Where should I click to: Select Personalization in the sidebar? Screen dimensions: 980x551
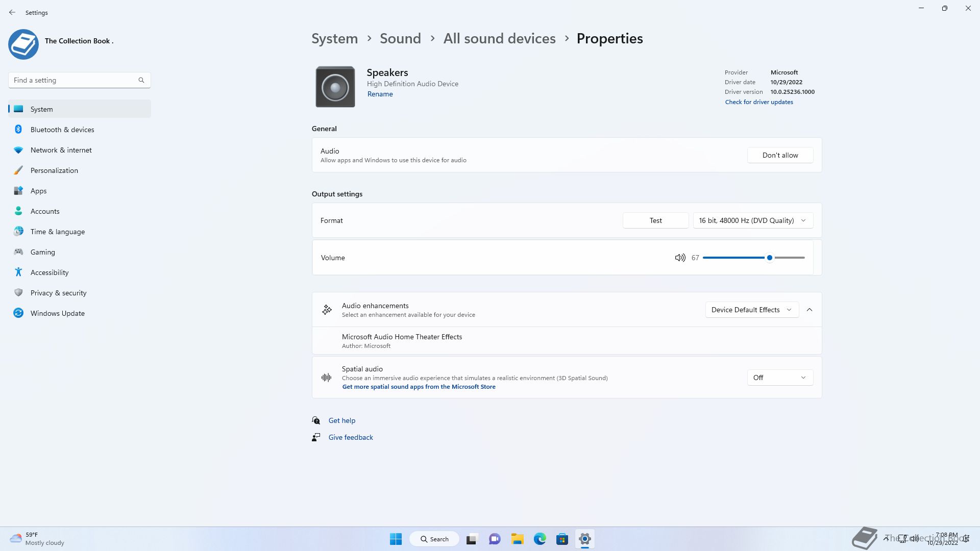[x=80, y=170]
